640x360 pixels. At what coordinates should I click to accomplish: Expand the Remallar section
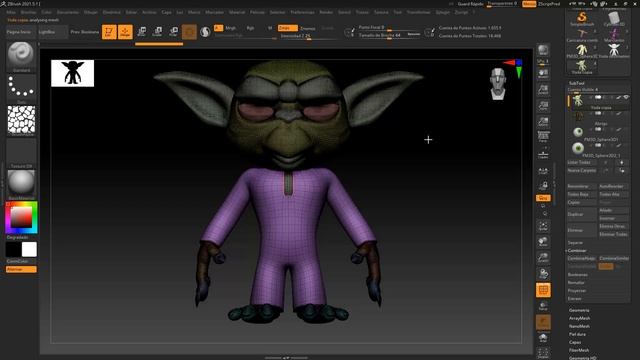pyautogui.click(x=576, y=282)
